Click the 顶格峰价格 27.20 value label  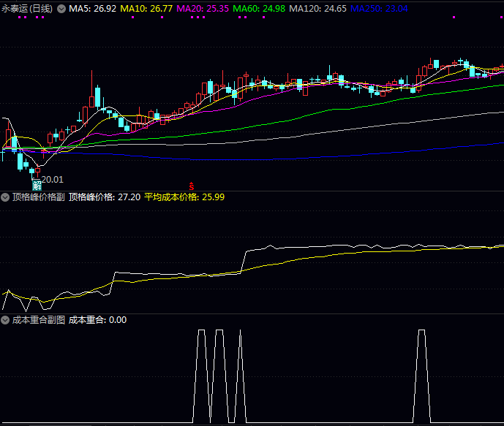click(104, 197)
